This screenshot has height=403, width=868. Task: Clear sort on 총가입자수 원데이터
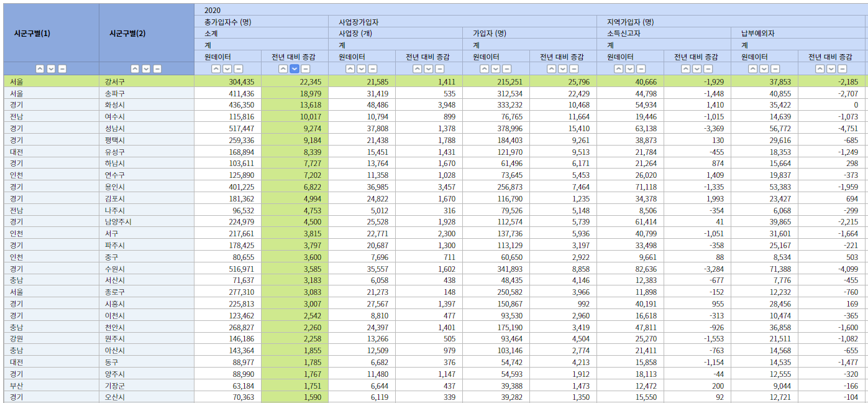coord(239,69)
